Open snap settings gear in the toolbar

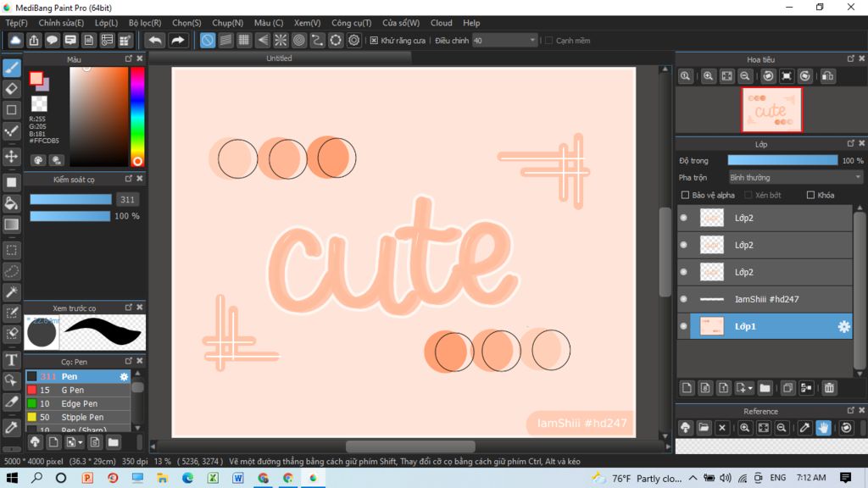coord(353,41)
